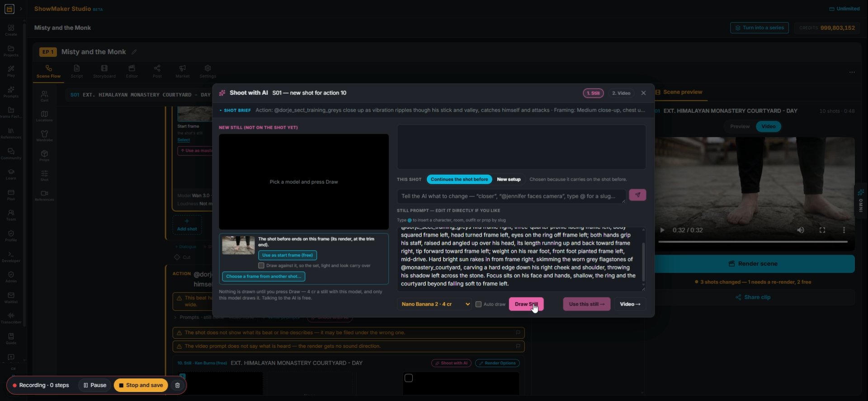This screenshot has width=868, height=401.
Task: Go to step 2. Video
Action: click(x=621, y=93)
